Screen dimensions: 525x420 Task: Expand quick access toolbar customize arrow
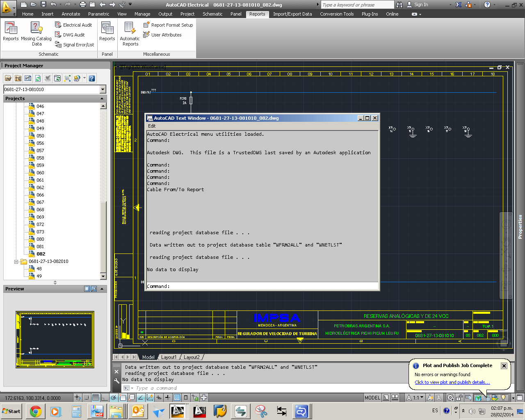(x=130, y=5)
